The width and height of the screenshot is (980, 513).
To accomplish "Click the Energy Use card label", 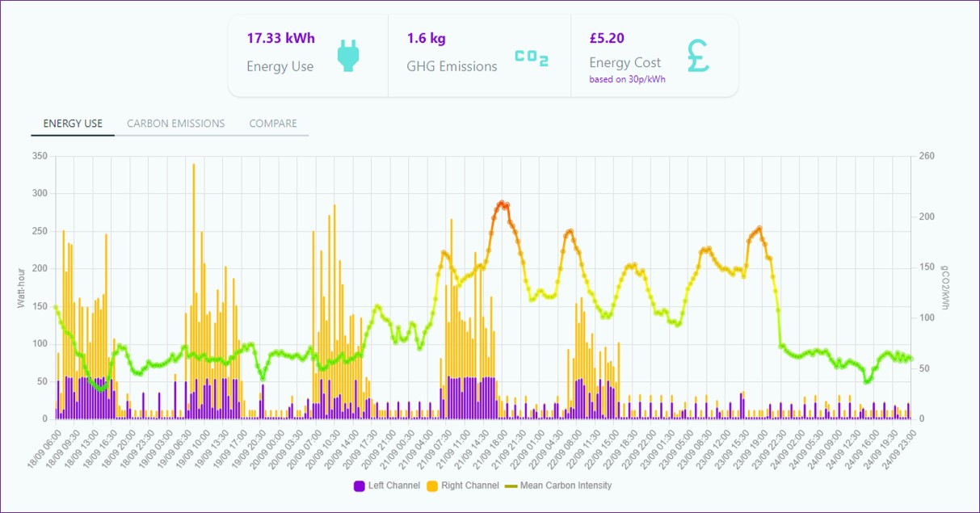I will pyautogui.click(x=280, y=66).
